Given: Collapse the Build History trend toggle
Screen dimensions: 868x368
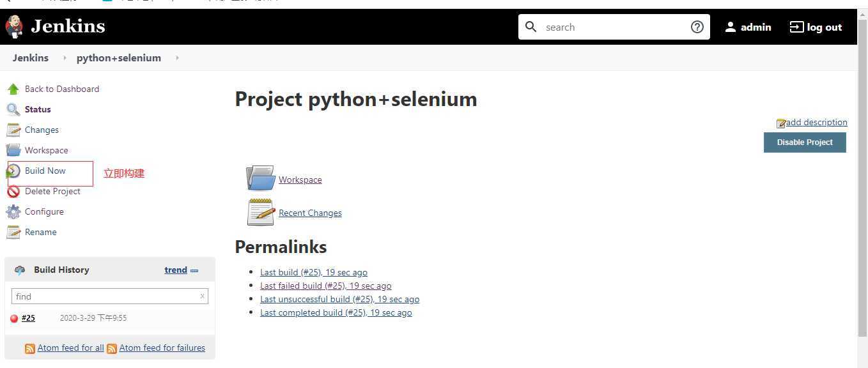Looking at the screenshot, I should [x=194, y=271].
